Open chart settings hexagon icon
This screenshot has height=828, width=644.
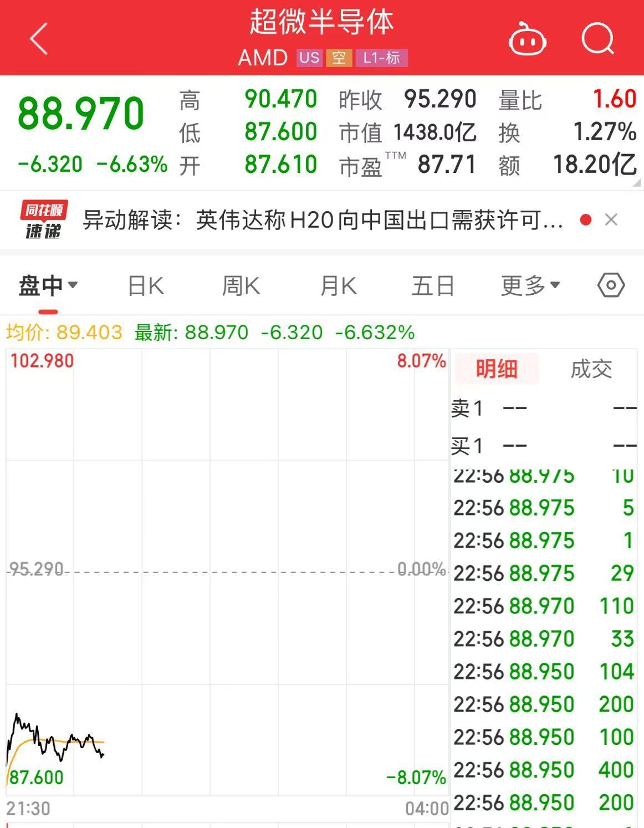pyautogui.click(x=611, y=285)
